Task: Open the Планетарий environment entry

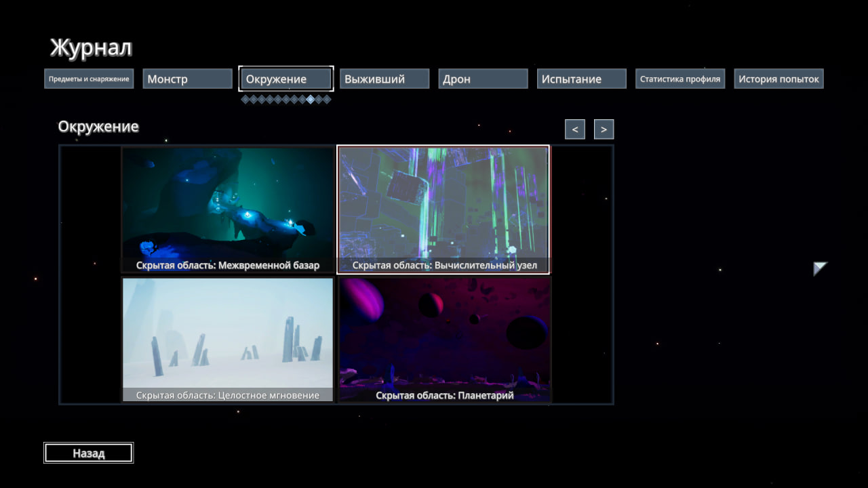Action: [x=445, y=339]
